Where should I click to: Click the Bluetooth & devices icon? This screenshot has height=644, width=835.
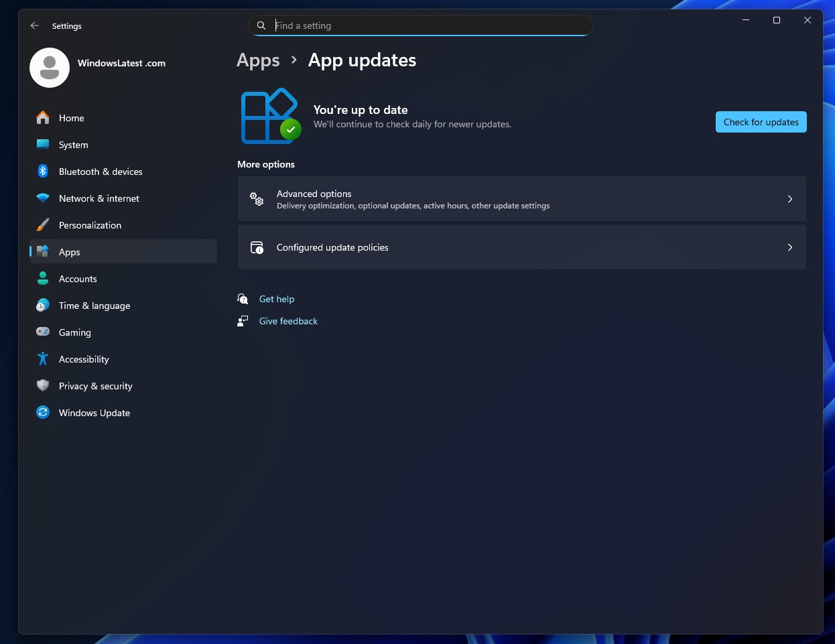point(43,172)
